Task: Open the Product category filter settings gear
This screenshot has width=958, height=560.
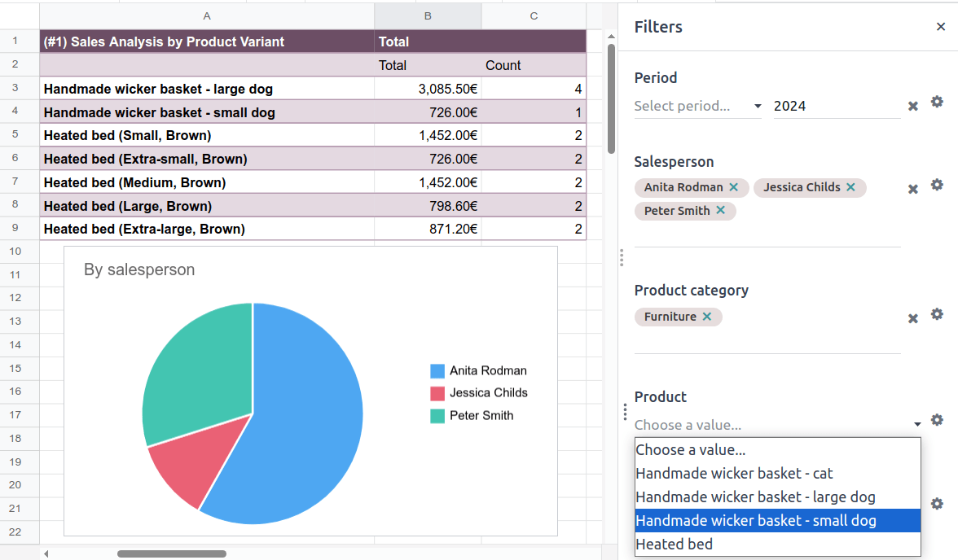Action: point(937,314)
